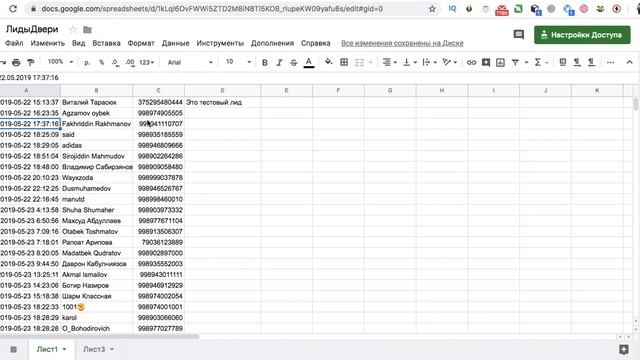The width and height of the screenshot is (640, 360).
Task: Click the insert comment icon in toolbar
Action: coord(486,62)
